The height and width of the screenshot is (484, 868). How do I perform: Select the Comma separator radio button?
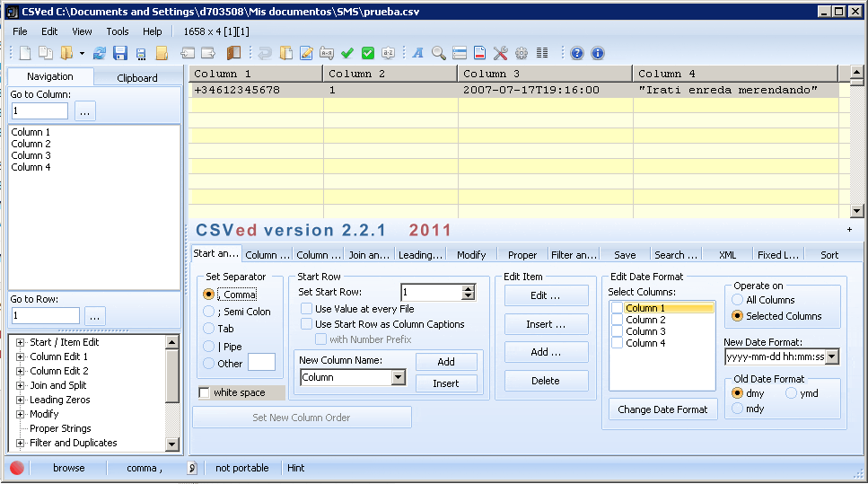click(x=208, y=295)
